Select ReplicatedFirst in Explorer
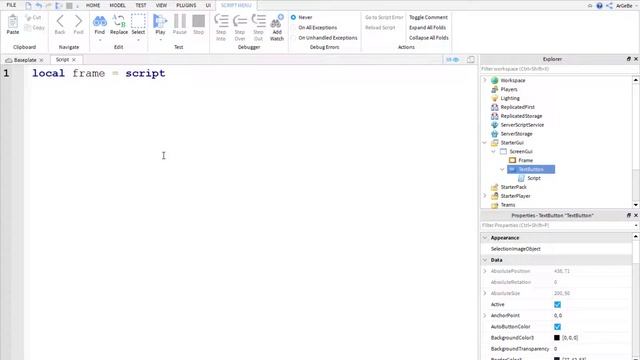Image resolution: width=640 pixels, height=360 pixels. pyautogui.click(x=517, y=107)
